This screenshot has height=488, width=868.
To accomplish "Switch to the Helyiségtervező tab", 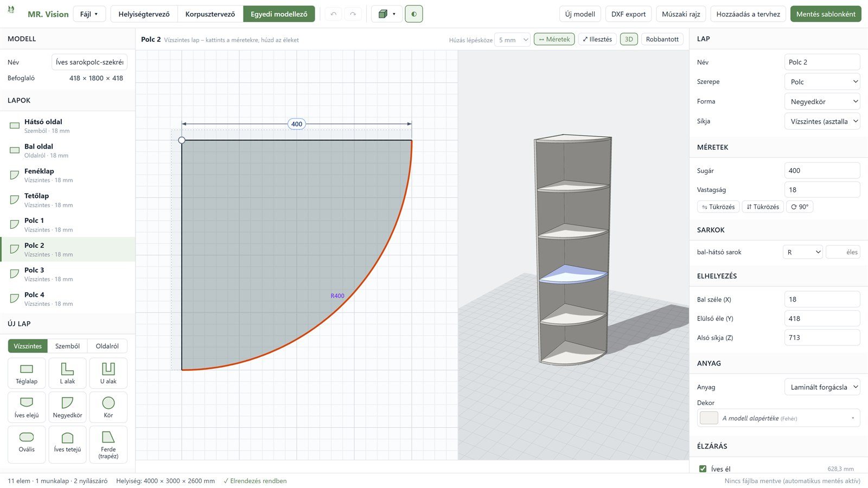I will pyautogui.click(x=144, y=14).
